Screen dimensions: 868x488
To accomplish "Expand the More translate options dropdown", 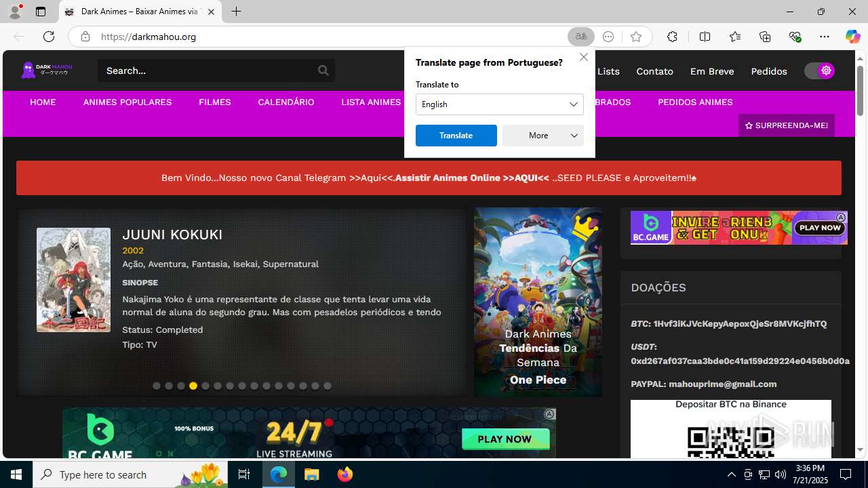I will point(543,136).
